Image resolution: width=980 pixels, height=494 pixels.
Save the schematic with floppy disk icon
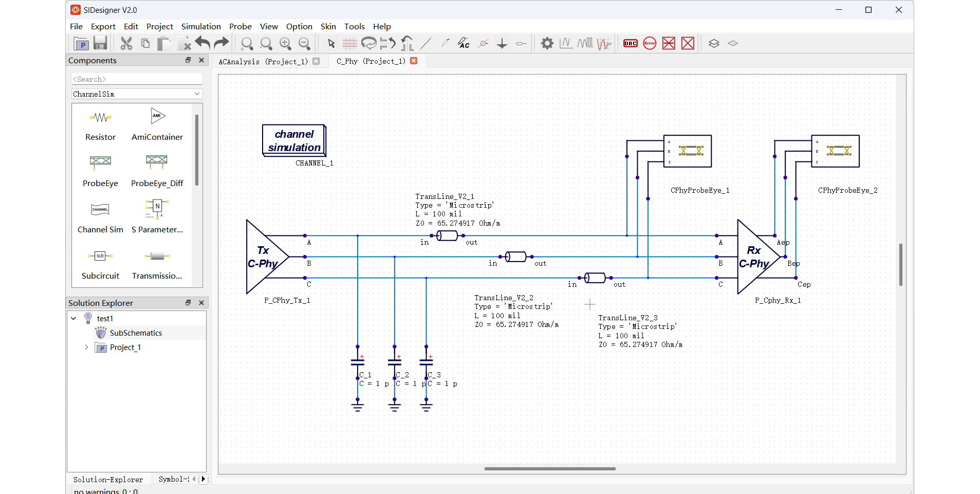click(100, 44)
